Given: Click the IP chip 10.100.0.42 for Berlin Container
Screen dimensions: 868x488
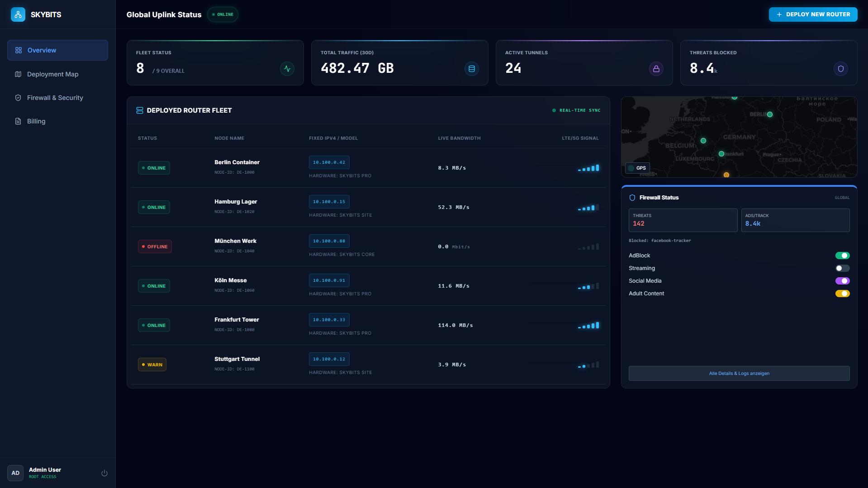Looking at the screenshot, I should coord(329,162).
